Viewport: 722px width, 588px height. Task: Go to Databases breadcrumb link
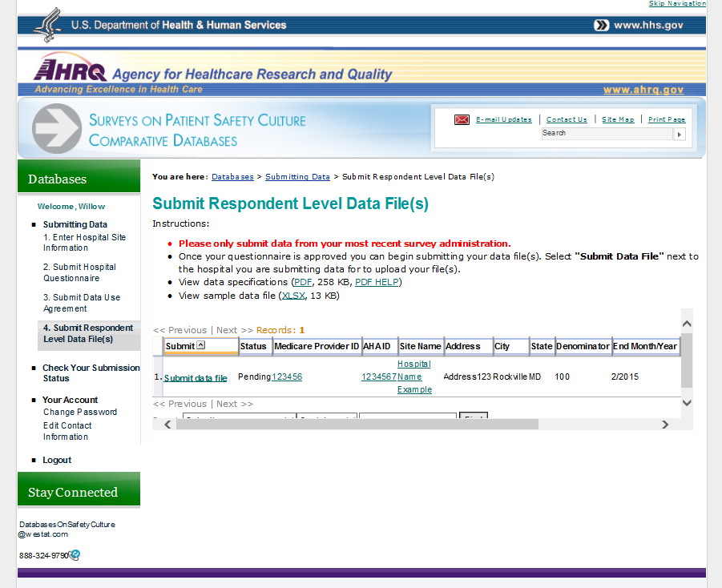coord(232,177)
